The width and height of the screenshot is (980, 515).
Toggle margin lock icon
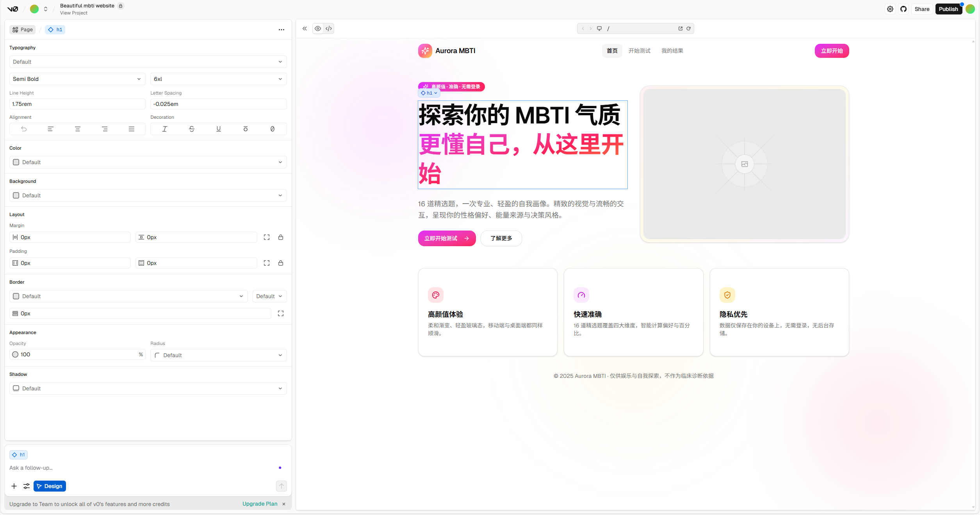[280, 237]
